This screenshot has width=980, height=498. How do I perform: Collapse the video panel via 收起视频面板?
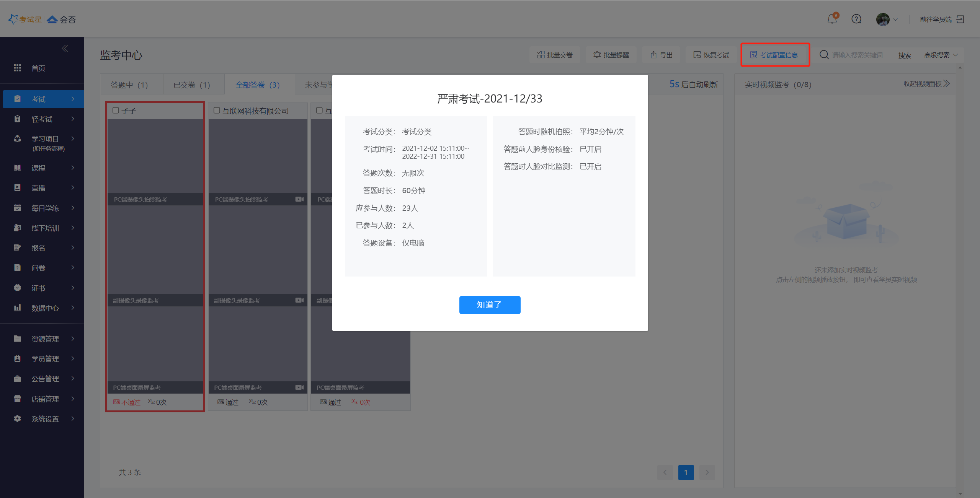[926, 84]
